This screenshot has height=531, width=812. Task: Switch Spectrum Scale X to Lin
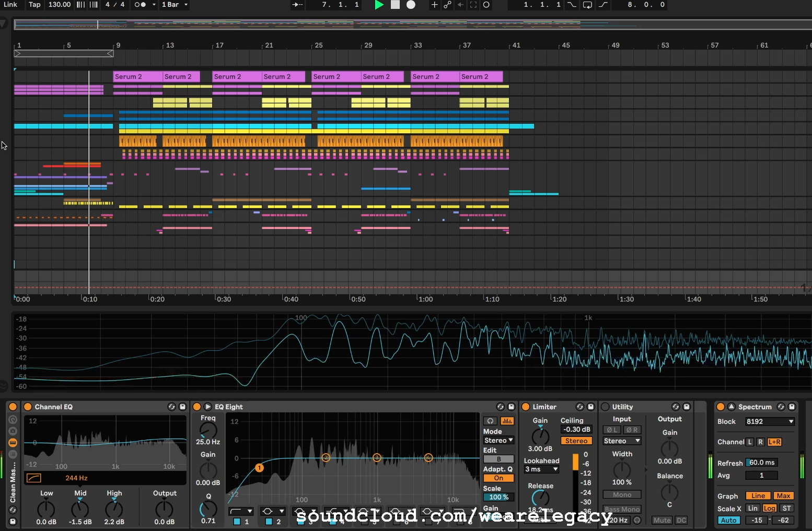(x=752, y=507)
